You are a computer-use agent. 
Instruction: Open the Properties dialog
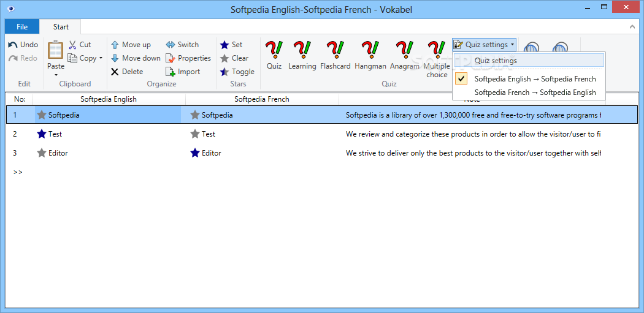coord(188,58)
